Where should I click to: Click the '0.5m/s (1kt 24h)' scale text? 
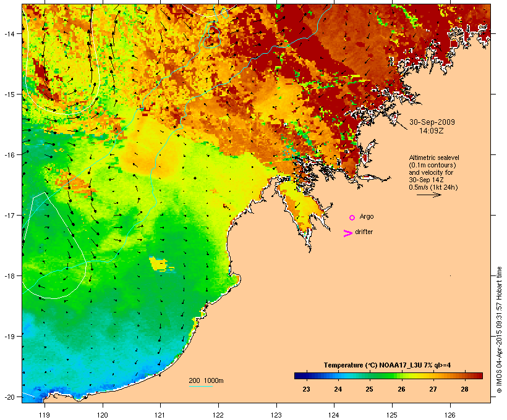(x=433, y=187)
